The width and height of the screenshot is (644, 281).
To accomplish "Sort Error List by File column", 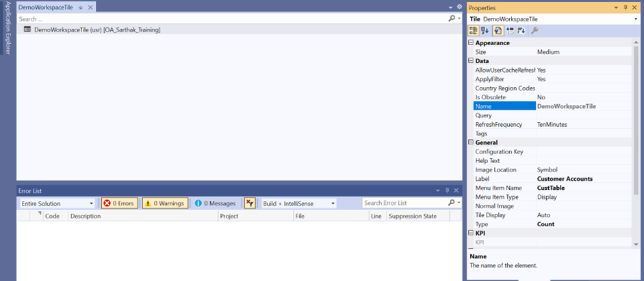I will (331, 216).
